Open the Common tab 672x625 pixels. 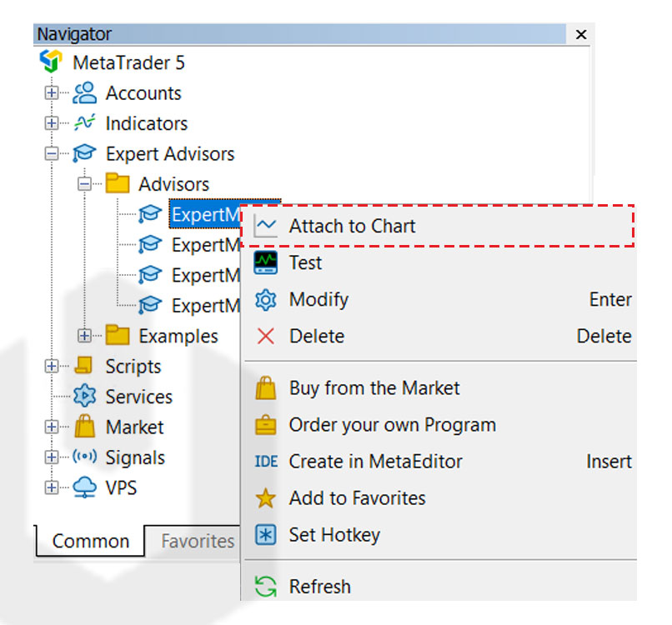pyautogui.click(x=90, y=542)
